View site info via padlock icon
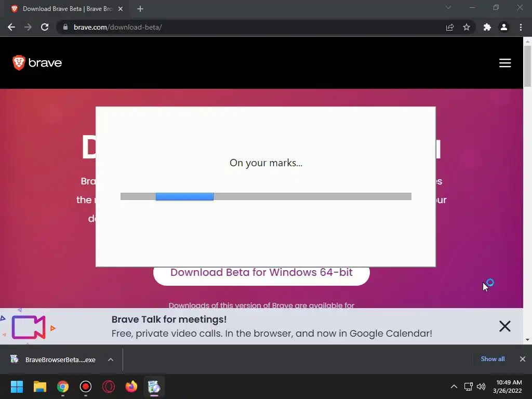 click(x=65, y=27)
